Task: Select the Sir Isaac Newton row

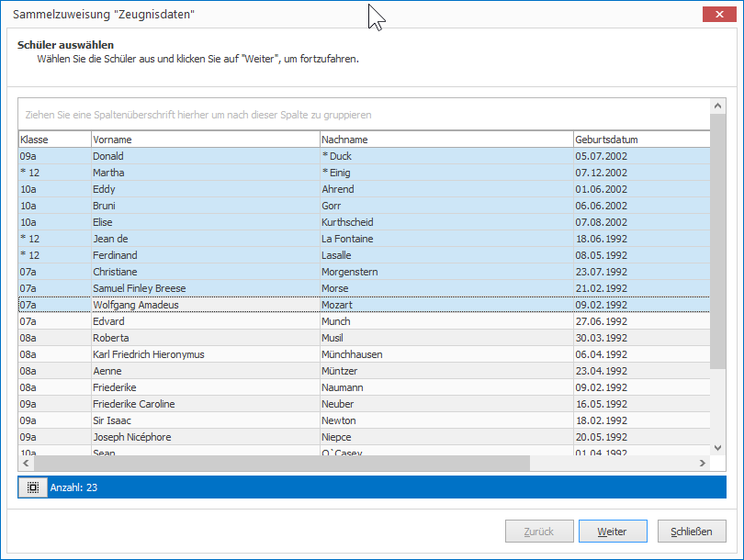Action: pos(364,420)
